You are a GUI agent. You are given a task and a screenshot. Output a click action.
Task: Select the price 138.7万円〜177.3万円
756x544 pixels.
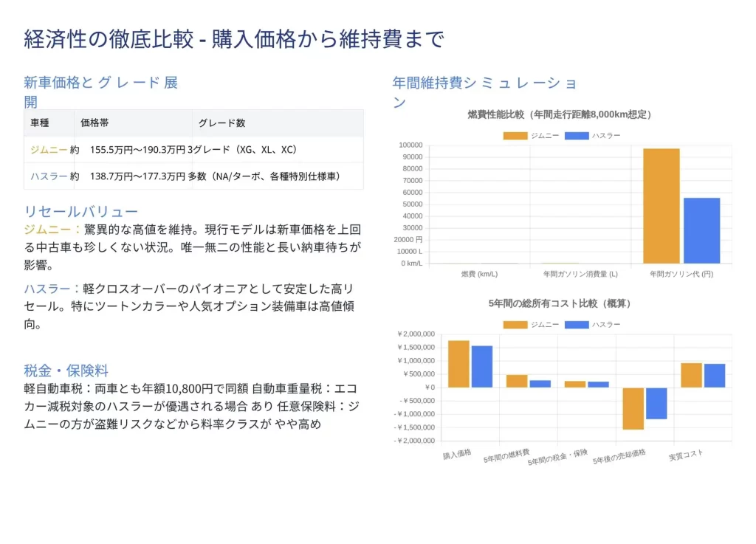(x=137, y=176)
